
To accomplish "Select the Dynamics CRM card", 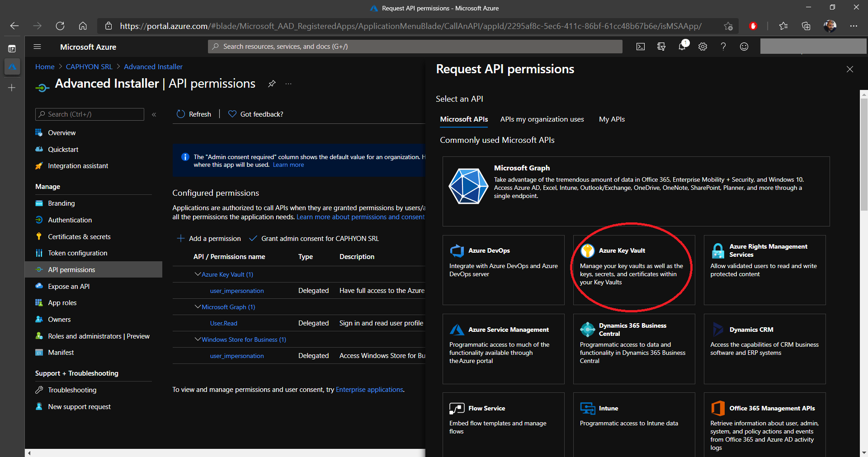I will pos(764,349).
